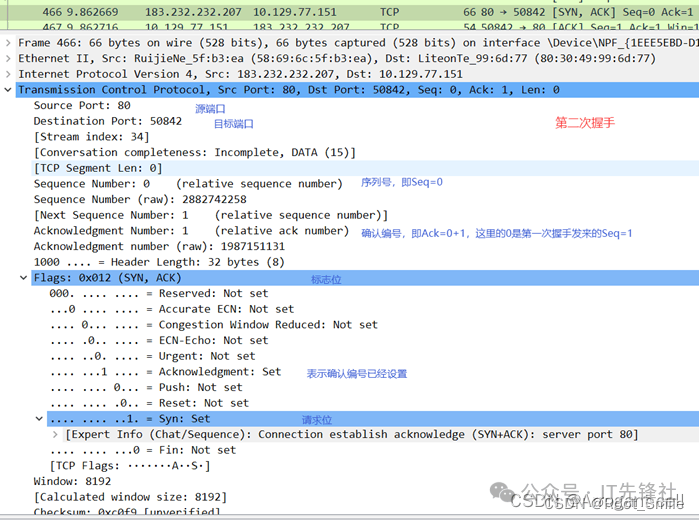
Task: Expand the Frame 466 tree node
Action: pyautogui.click(x=9, y=44)
